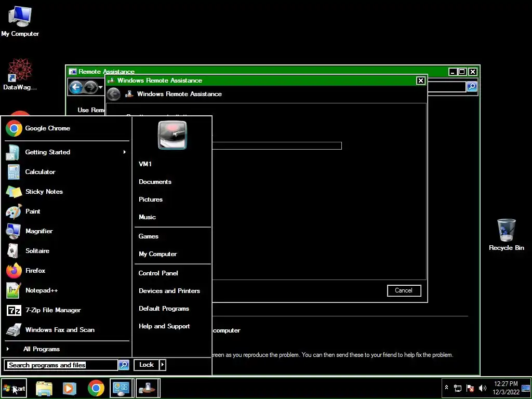Click forward arrow in rear Remote Assistance window

click(90, 87)
